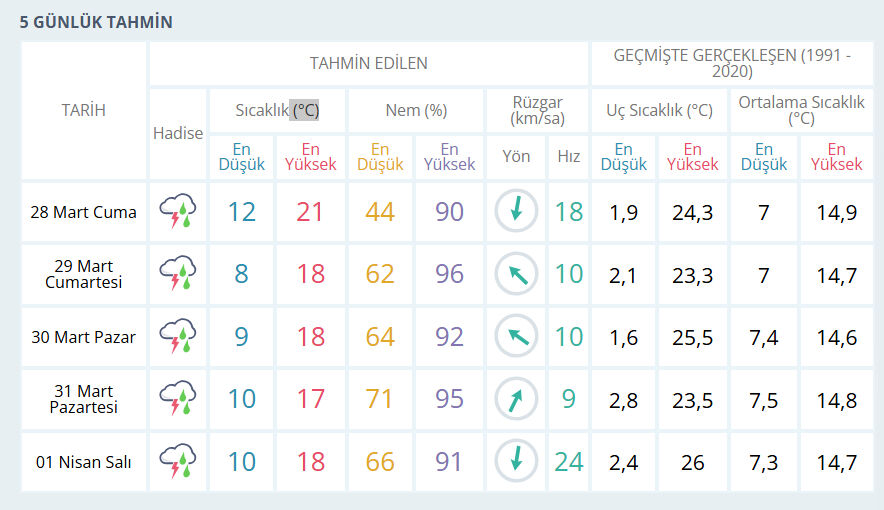This screenshot has height=510, width=884.
Task: Click the wind direction arrow for 30 Mart Pazar
Action: point(516,336)
